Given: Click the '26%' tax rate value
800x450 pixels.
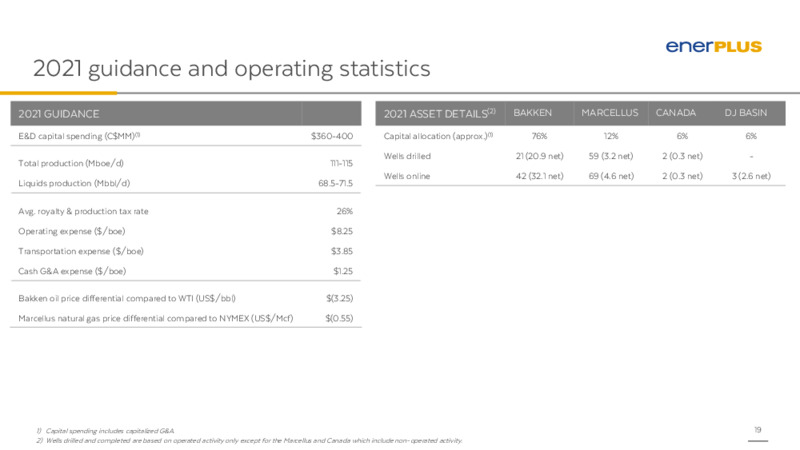Looking at the screenshot, I should (x=344, y=211).
